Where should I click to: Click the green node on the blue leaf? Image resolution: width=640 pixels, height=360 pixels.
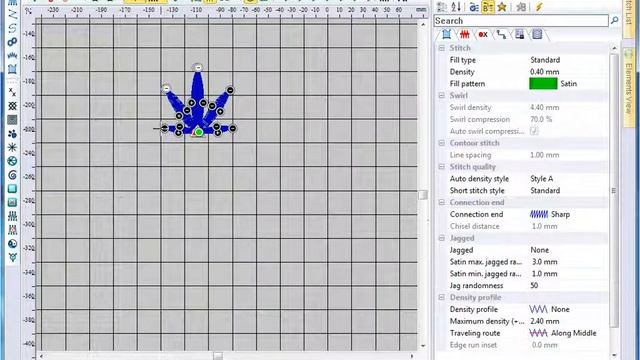pyautogui.click(x=199, y=132)
